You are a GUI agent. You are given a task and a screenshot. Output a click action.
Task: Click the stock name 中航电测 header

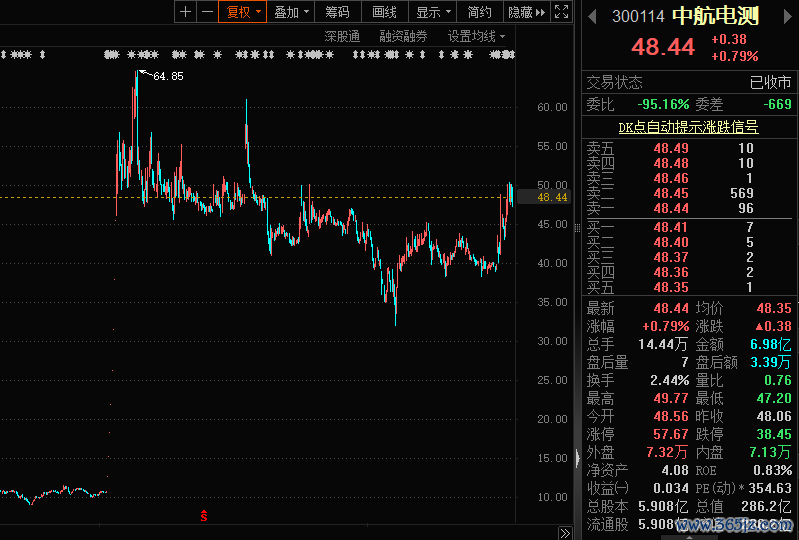[x=715, y=17]
